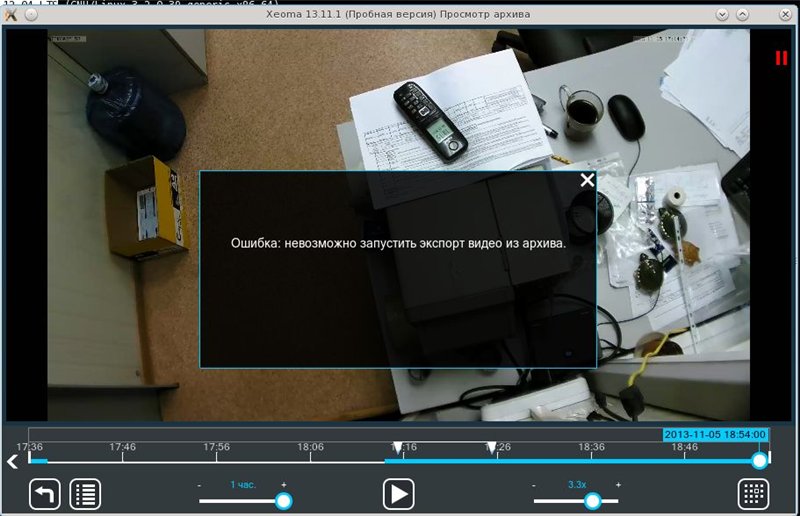Image resolution: width=800 pixels, height=516 pixels.
Task: Jump to 18:06 on the timeline
Action: click(x=310, y=447)
